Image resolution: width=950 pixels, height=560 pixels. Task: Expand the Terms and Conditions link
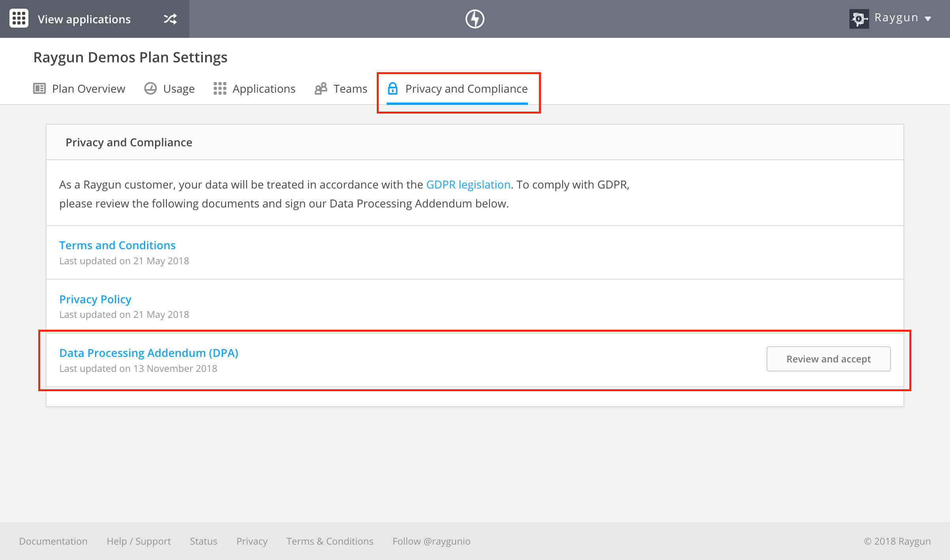pyautogui.click(x=117, y=245)
